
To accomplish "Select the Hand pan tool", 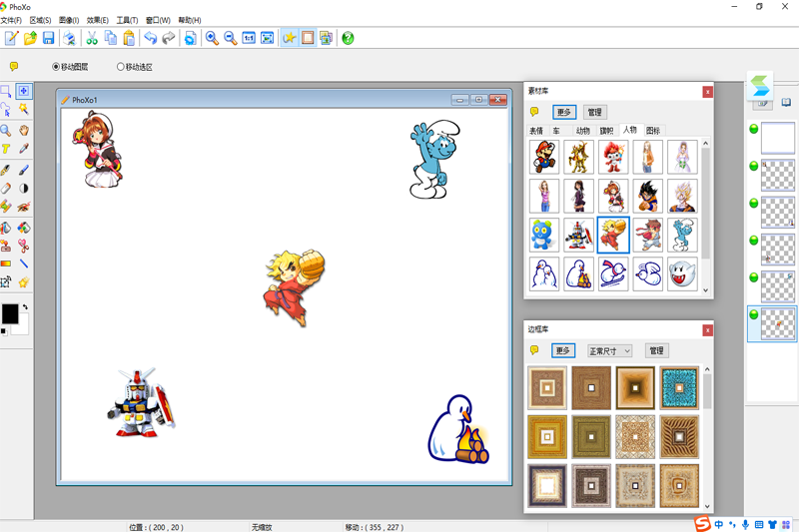I will point(23,131).
